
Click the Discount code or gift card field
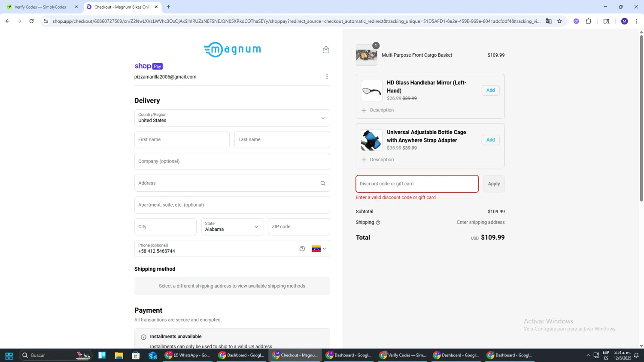click(417, 184)
